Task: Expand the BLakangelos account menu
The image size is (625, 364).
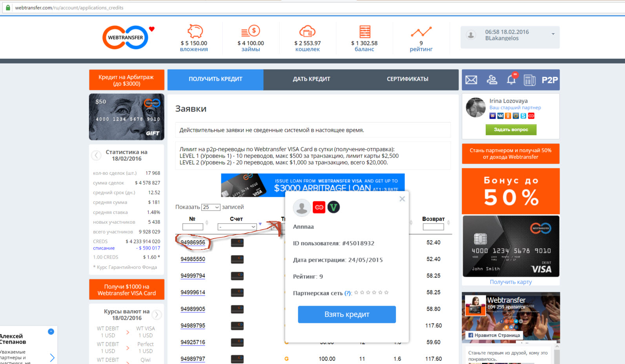Action: click(553, 34)
